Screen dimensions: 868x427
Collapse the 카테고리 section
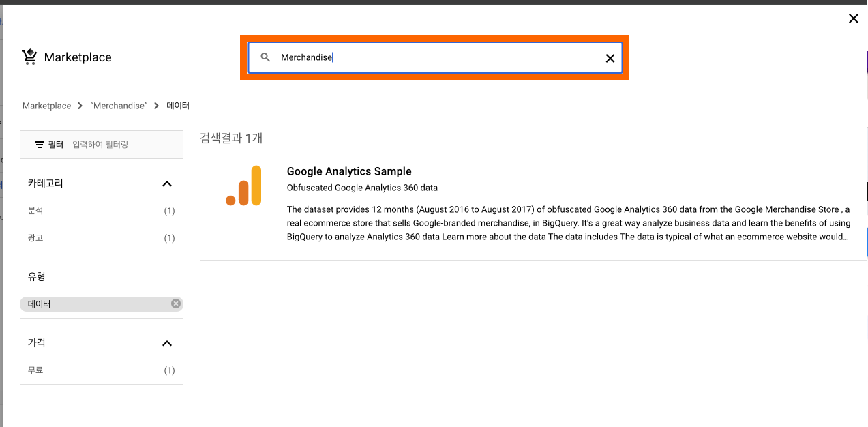click(167, 183)
